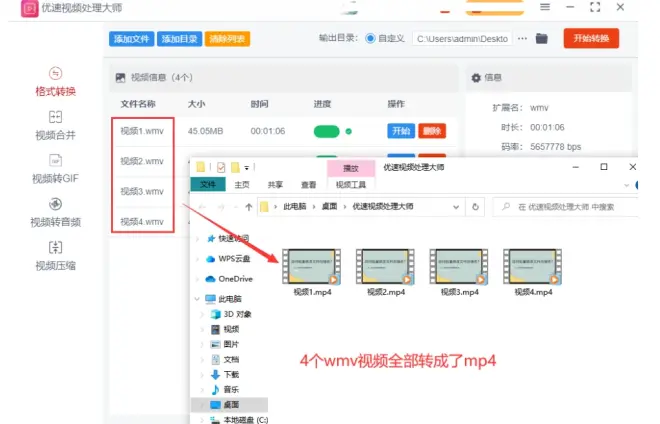Open the 视频压缩 video compression module
The width and height of the screenshot is (660, 424).
coord(55,256)
